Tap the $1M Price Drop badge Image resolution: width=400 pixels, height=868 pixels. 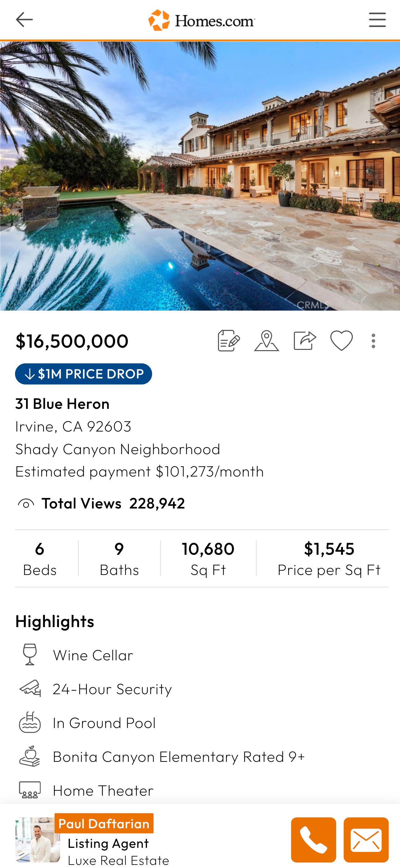tap(83, 374)
